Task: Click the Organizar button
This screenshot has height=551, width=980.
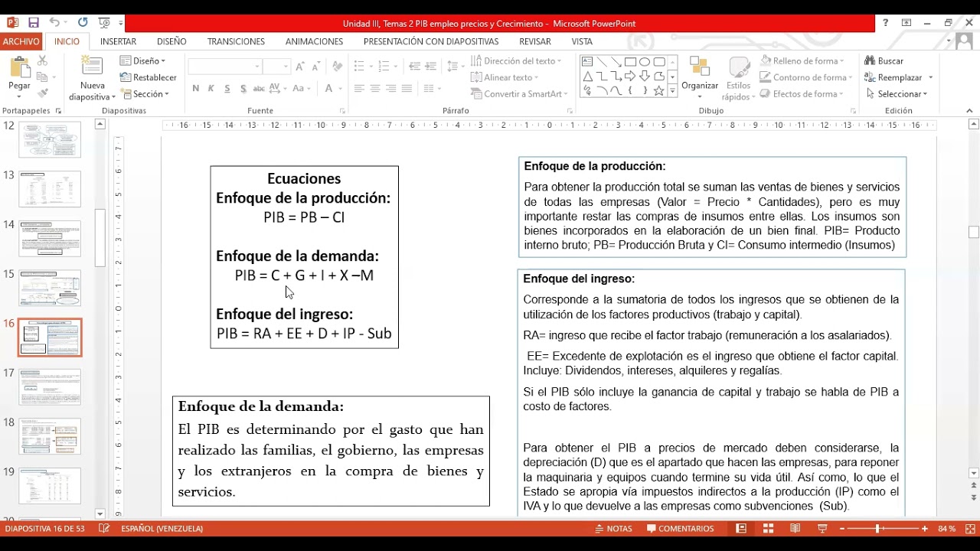Action: (700, 77)
